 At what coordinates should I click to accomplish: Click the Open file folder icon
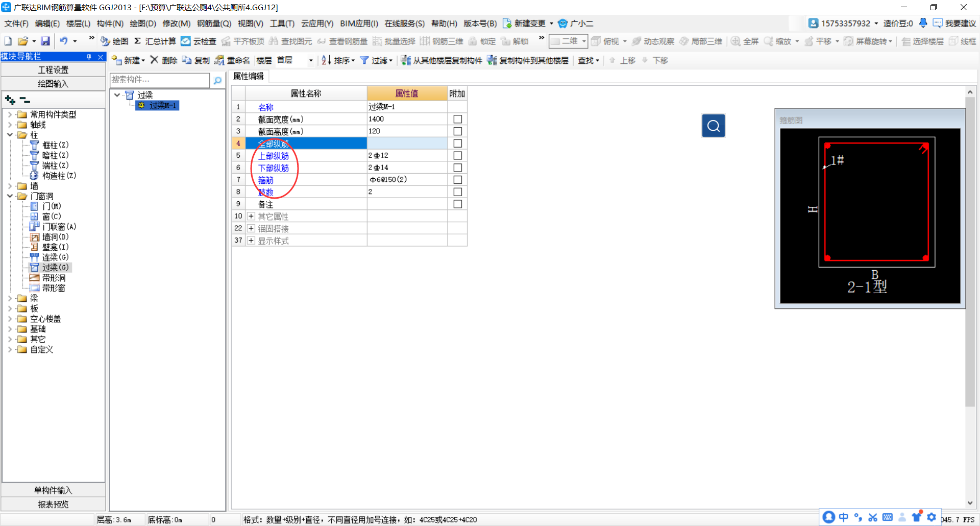click(22, 41)
